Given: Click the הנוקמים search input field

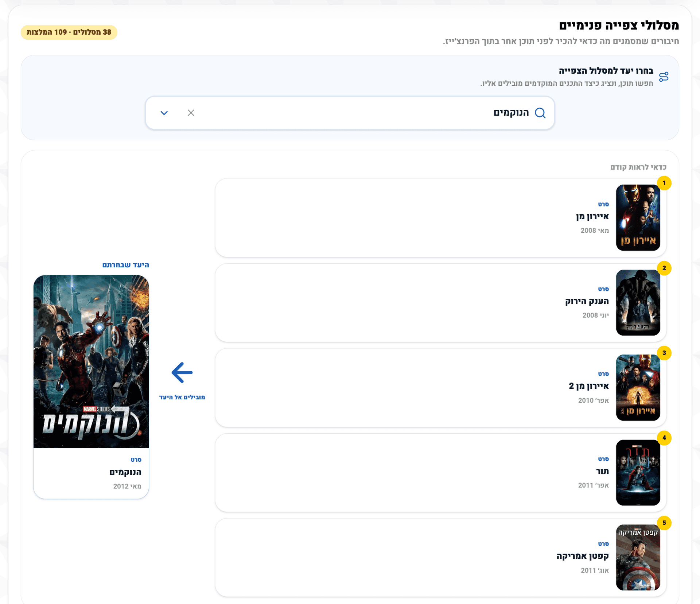Looking at the screenshot, I should pos(350,113).
